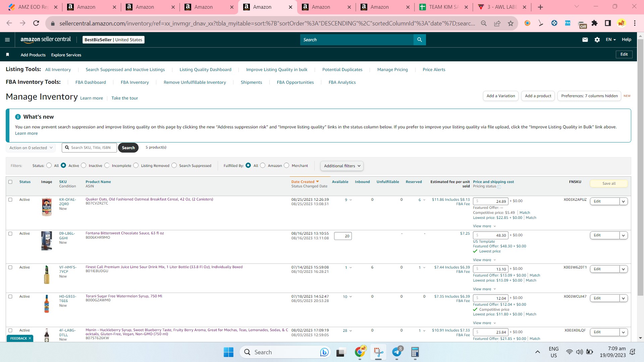Image resolution: width=644 pixels, height=362 pixels.
Task: Click the What's new info icon
Action: [18, 117]
